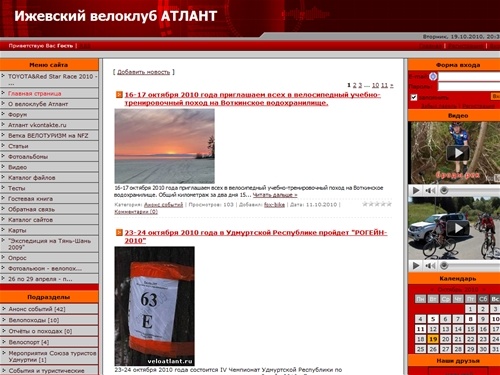
Task: Open the 16-17 октября Воткинское водохранилище article
Action: click(252, 99)
